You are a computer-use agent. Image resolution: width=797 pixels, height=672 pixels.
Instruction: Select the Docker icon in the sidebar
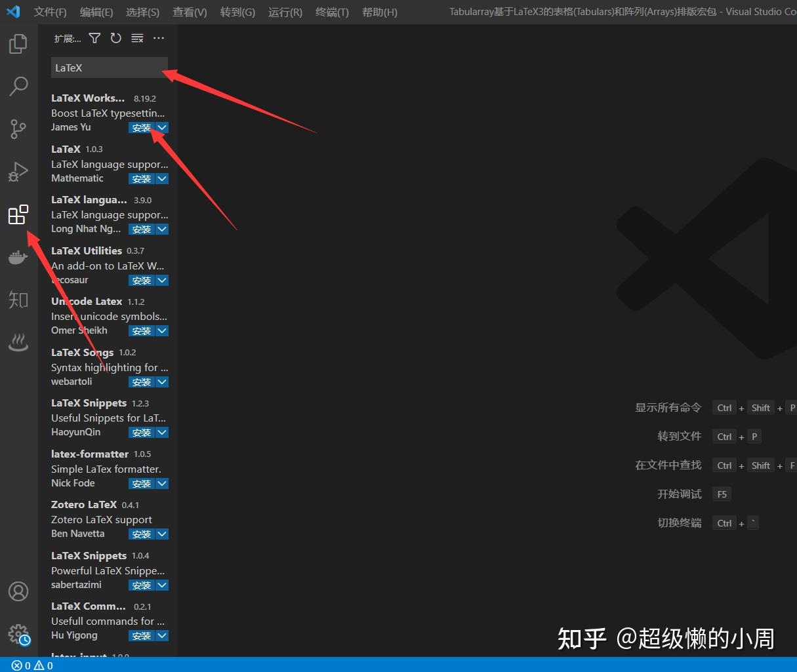click(18, 256)
